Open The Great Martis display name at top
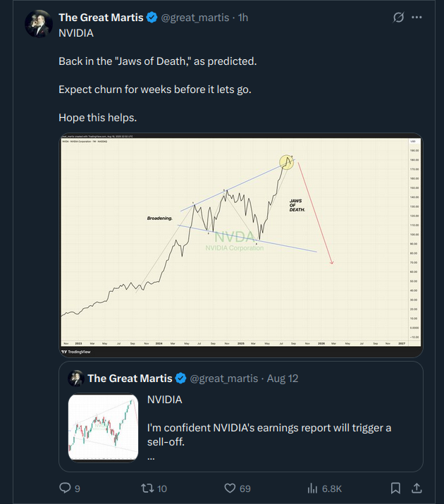444x504 pixels. pos(101,18)
